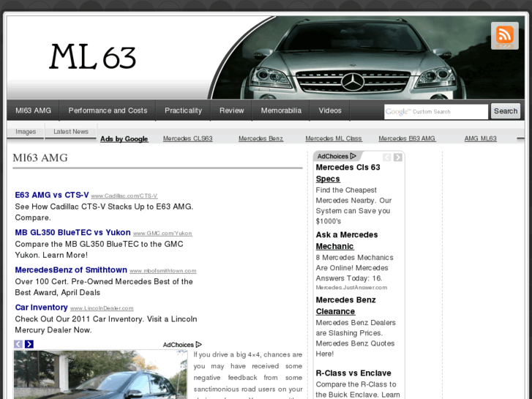
Task: Open R-Class vs Enclave sidebar ad
Action: pos(353,373)
